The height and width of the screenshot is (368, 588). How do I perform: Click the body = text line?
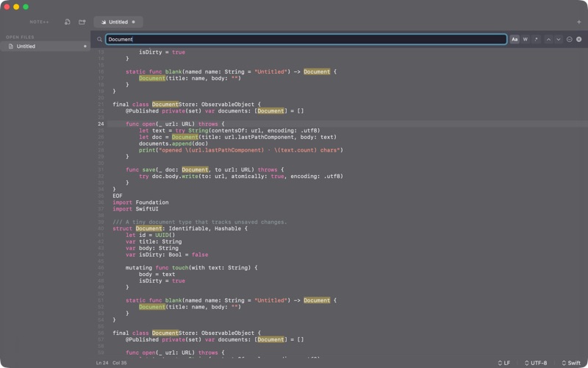[x=157, y=274]
